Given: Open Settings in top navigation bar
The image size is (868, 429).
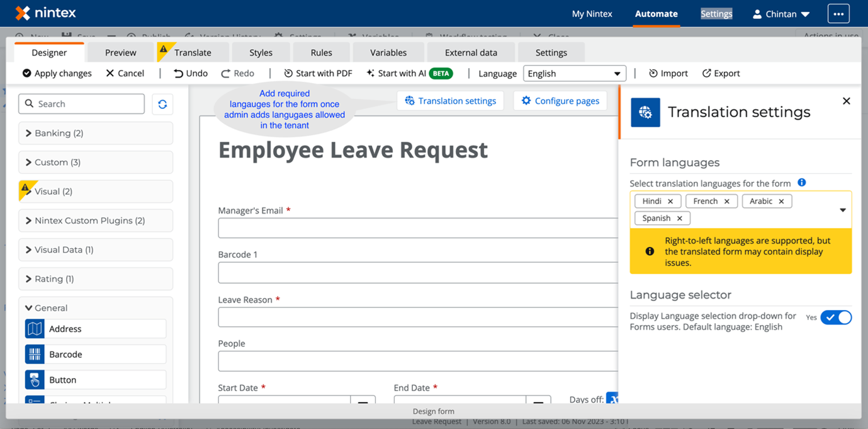Looking at the screenshot, I should coord(716,14).
